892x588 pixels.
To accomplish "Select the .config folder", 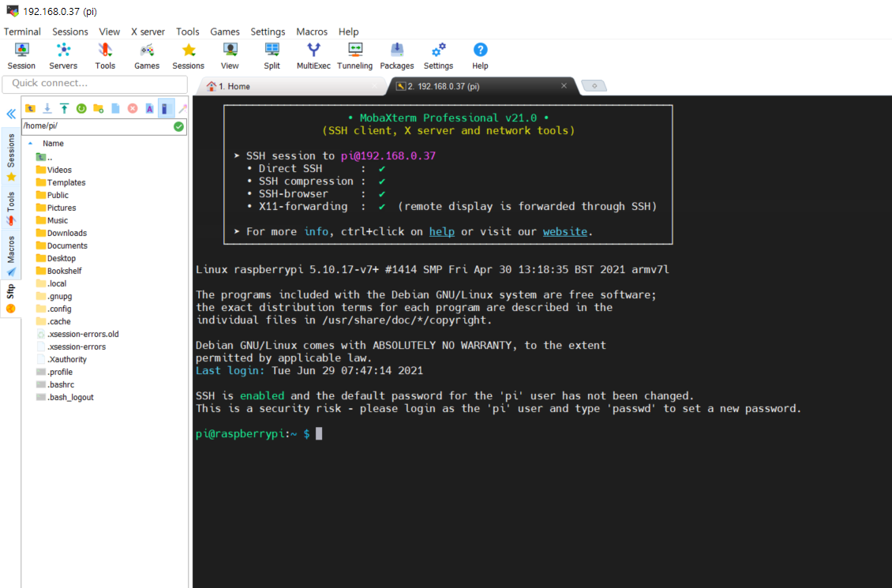I will (x=54, y=309).
